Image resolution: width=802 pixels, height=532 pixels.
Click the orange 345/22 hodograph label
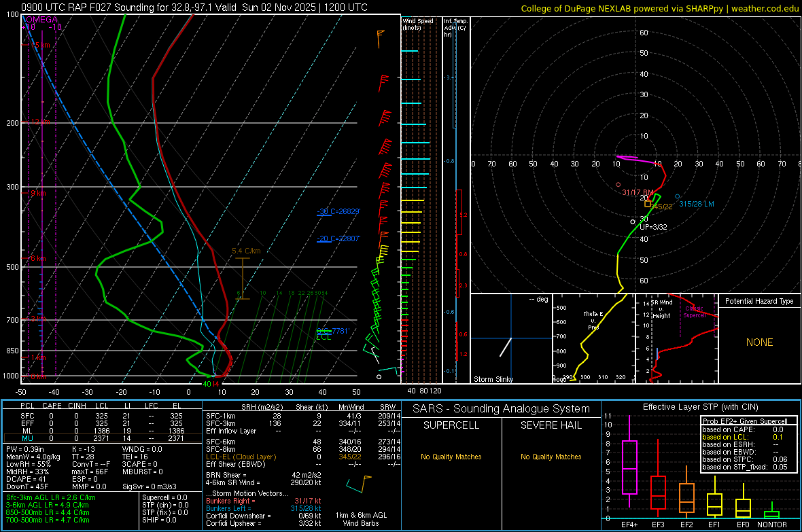coord(663,207)
